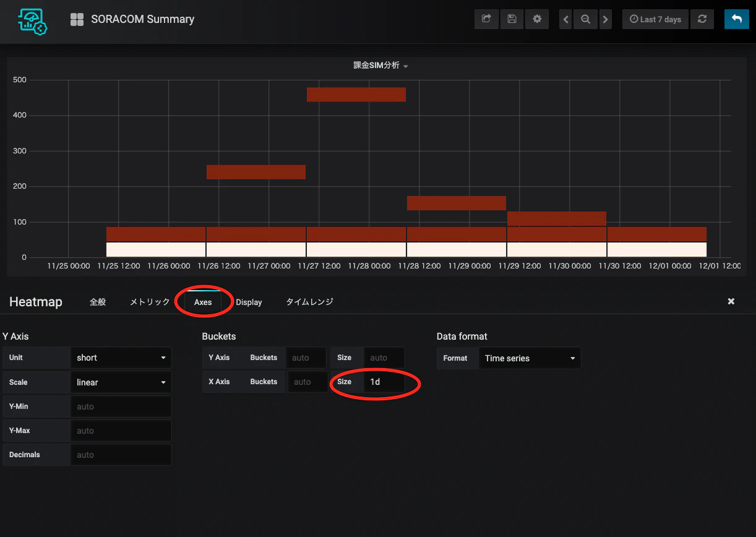756x537 pixels.
Task: Focus the X Axis Buckets input
Action: 307,382
